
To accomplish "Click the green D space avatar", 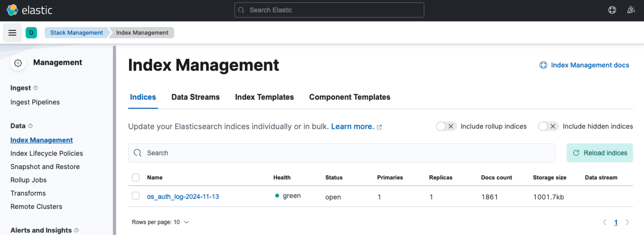I will 31,33.
